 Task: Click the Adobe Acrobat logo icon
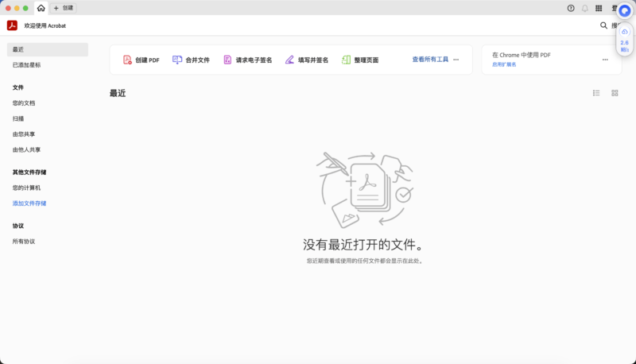click(x=12, y=25)
